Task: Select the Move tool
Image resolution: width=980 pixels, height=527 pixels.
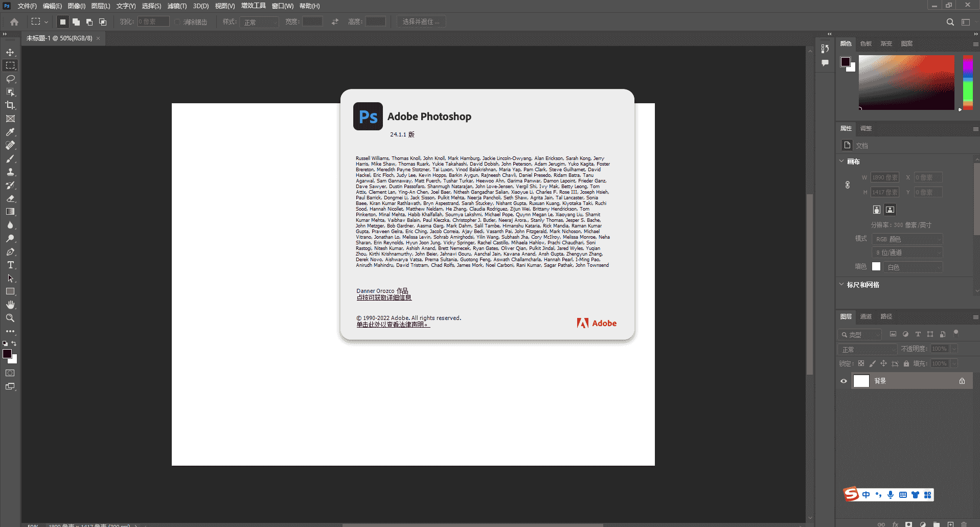Action: tap(10, 53)
